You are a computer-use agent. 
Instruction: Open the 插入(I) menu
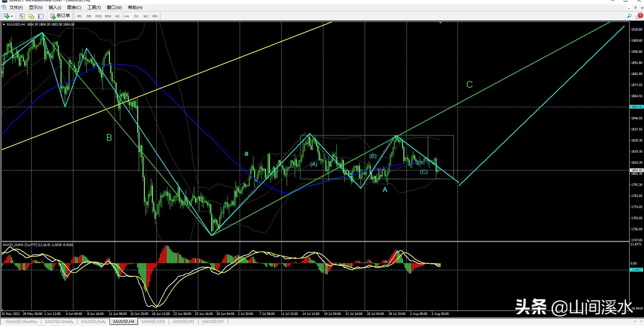(x=55, y=7)
